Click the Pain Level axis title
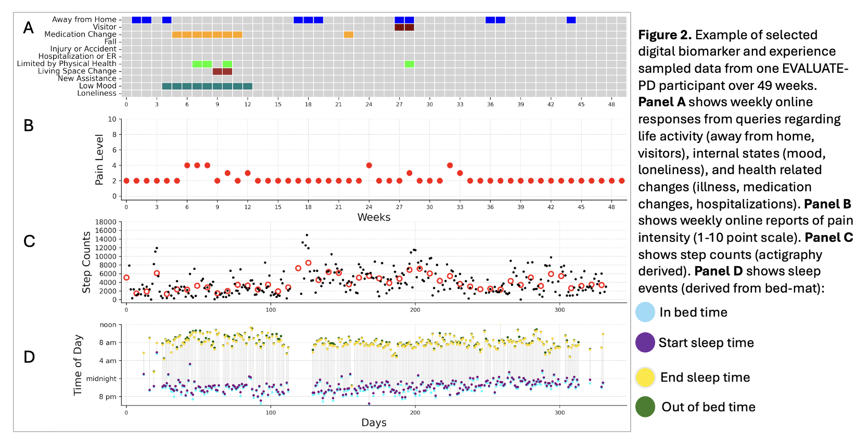The image size is (868, 444). [x=99, y=160]
